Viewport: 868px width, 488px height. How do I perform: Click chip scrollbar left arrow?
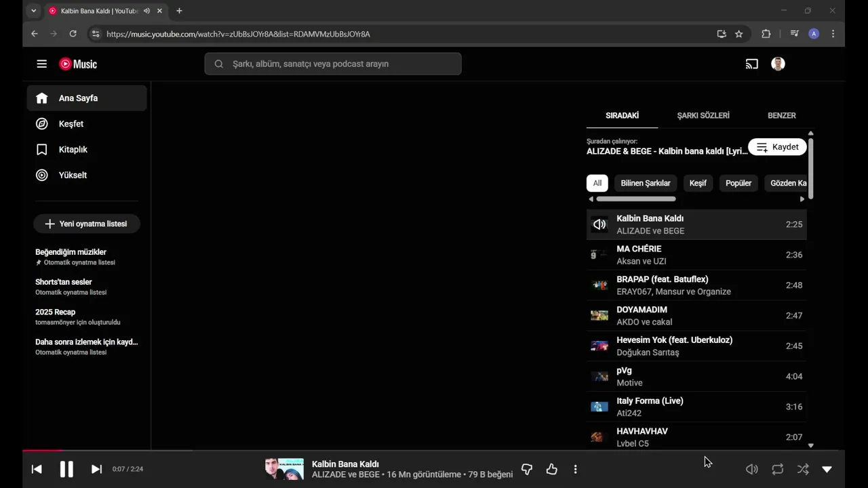tap(591, 199)
